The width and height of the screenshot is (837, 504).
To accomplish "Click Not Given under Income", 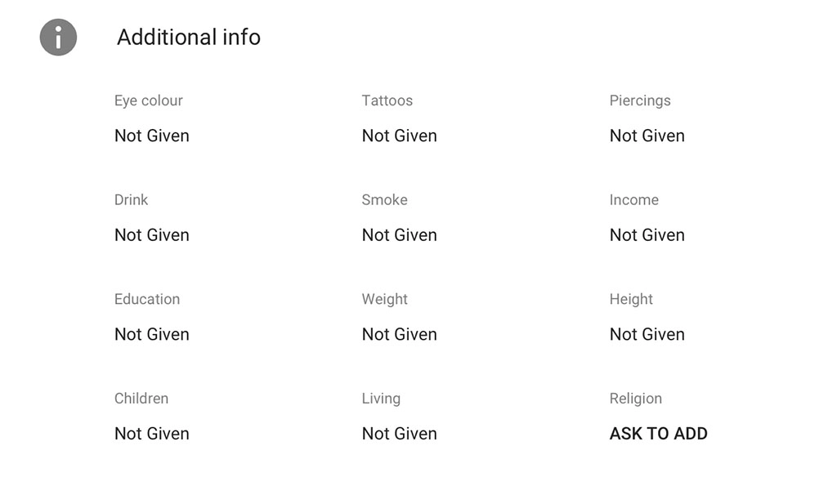I will (647, 234).
